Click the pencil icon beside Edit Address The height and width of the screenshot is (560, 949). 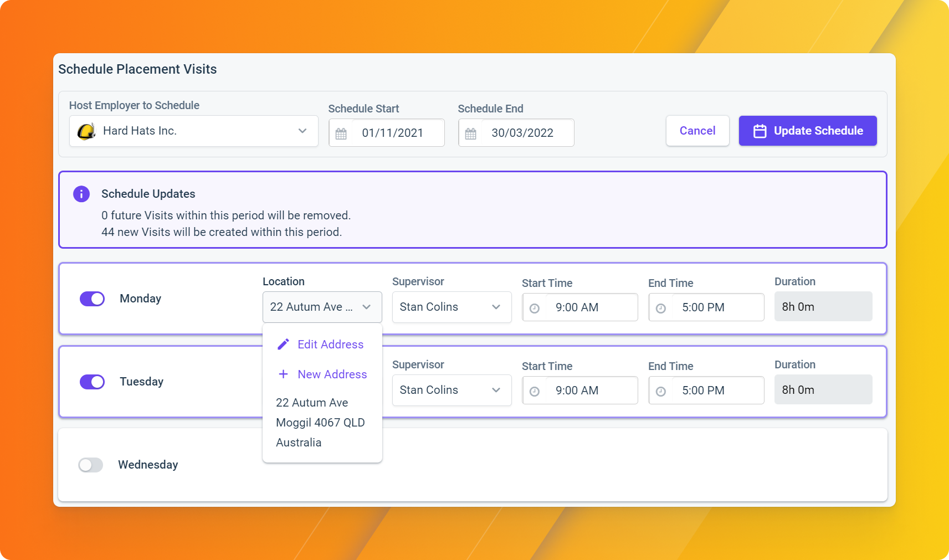pyautogui.click(x=283, y=345)
